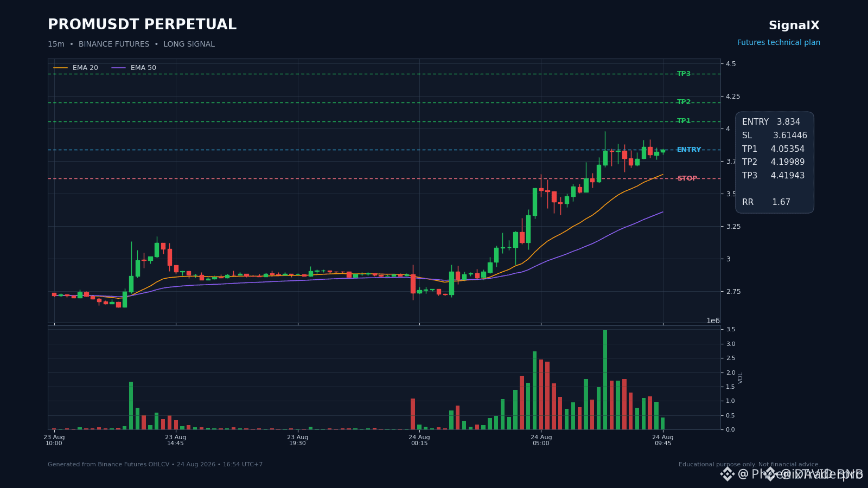Screen dimensions: 868x488
Task: Click the '23 Aug 10:00' time label
Action: click(54, 440)
